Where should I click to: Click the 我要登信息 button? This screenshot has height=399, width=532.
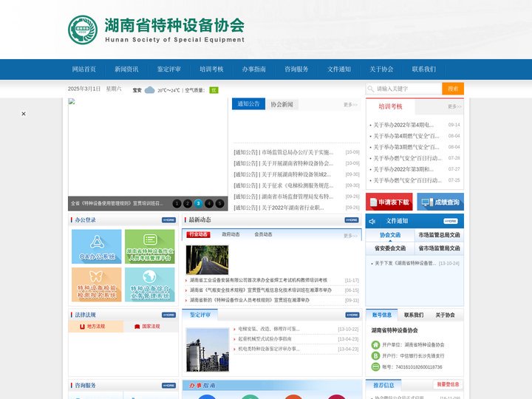448,384
